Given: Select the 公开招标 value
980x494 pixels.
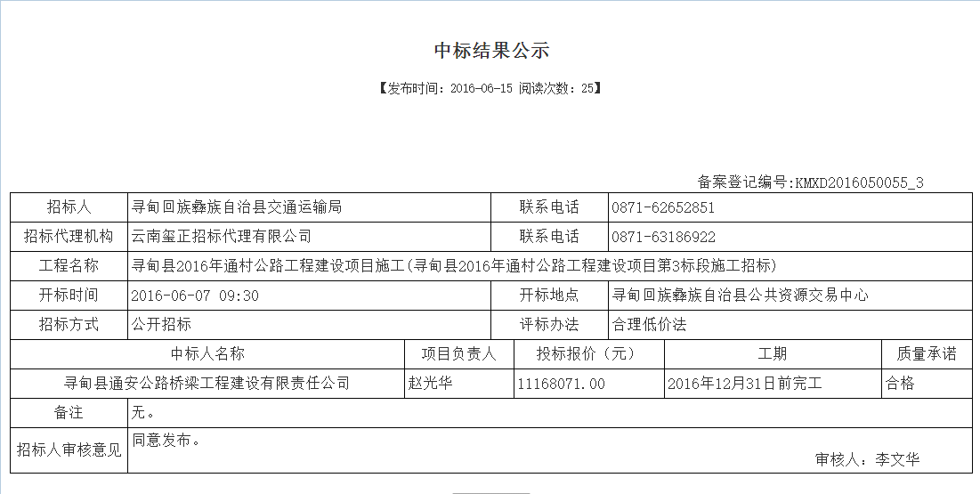Looking at the screenshot, I should [x=161, y=325].
